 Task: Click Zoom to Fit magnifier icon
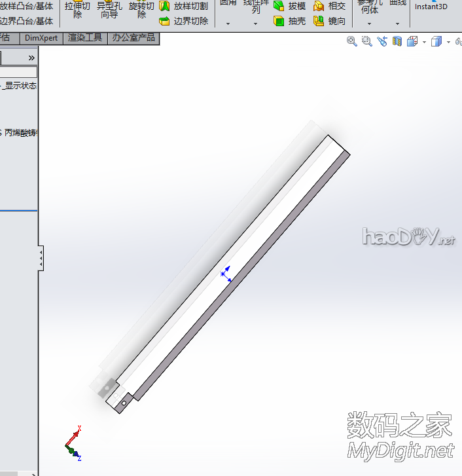(352, 41)
